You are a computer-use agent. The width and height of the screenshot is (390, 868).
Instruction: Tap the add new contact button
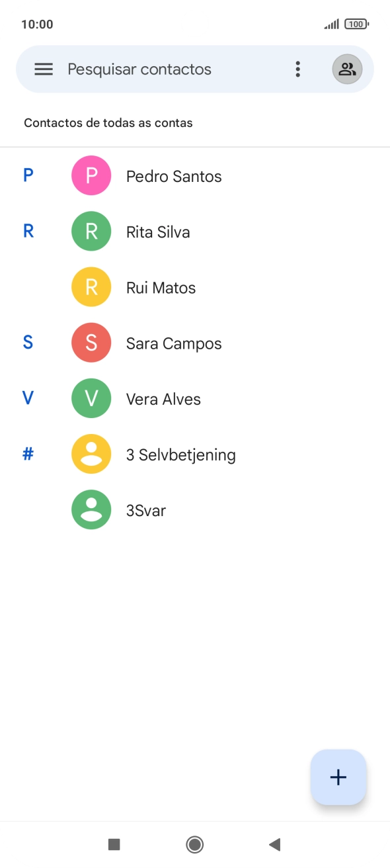(338, 777)
